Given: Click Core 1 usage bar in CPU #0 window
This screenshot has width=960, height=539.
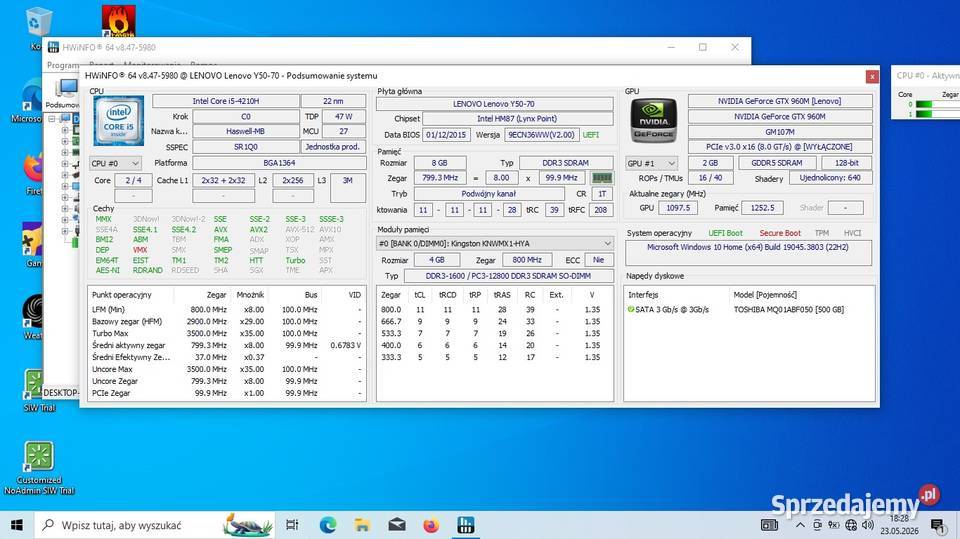Looking at the screenshot, I should click(x=937, y=114).
